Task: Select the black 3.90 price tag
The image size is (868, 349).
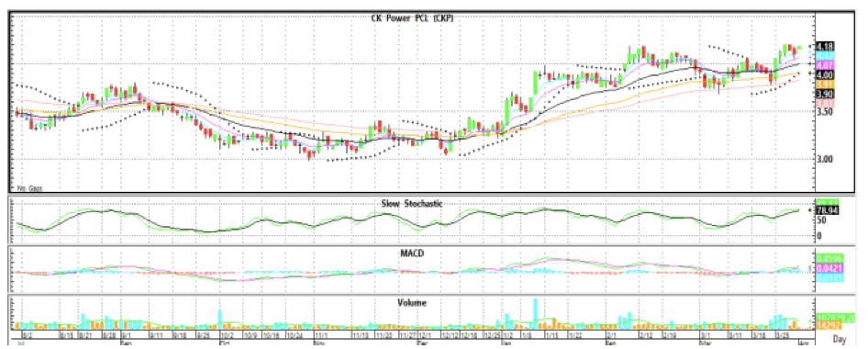Action: 826,93
